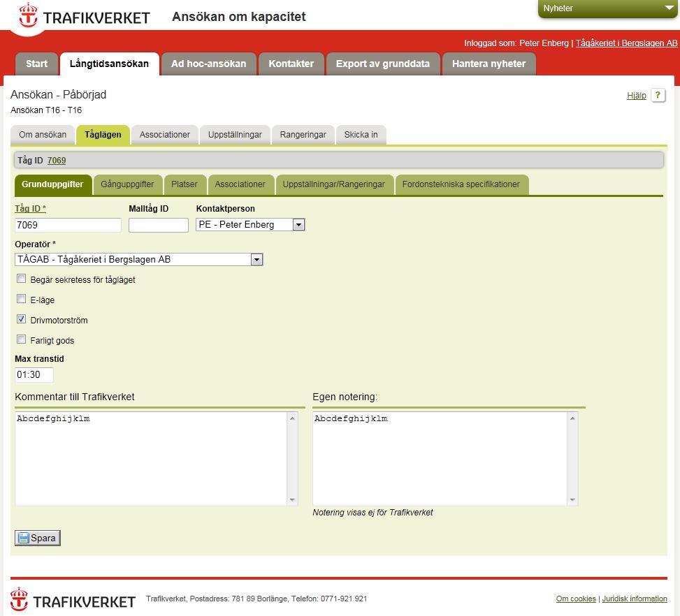680x616 pixels.
Task: Open the Ad hoc-ansökan tab
Action: [x=208, y=64]
